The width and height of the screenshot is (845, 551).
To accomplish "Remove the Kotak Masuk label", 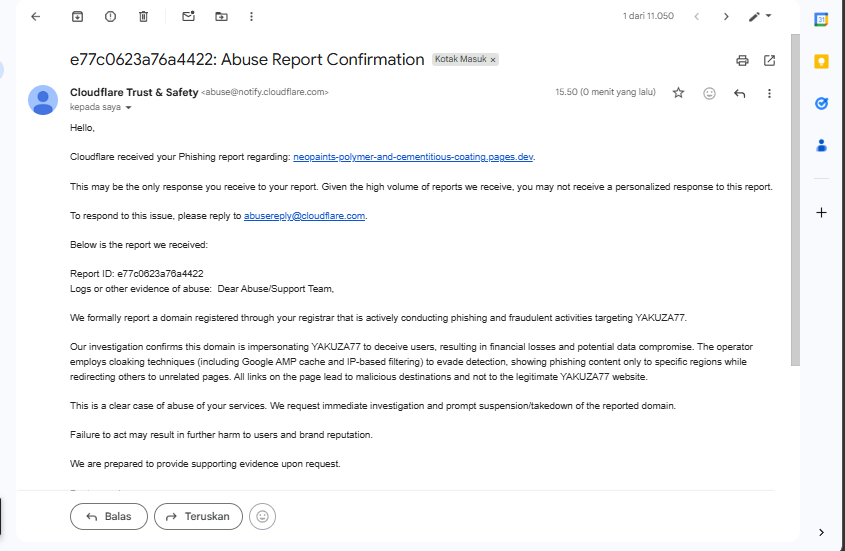I will [493, 60].
